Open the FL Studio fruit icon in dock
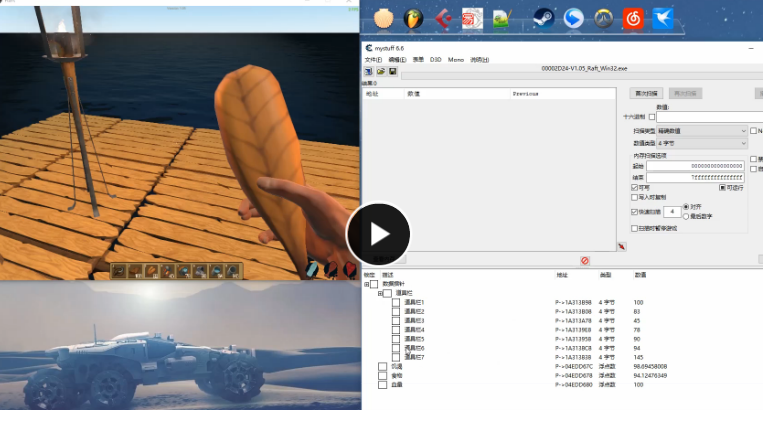Viewport: 763px width, 433px height. point(413,19)
